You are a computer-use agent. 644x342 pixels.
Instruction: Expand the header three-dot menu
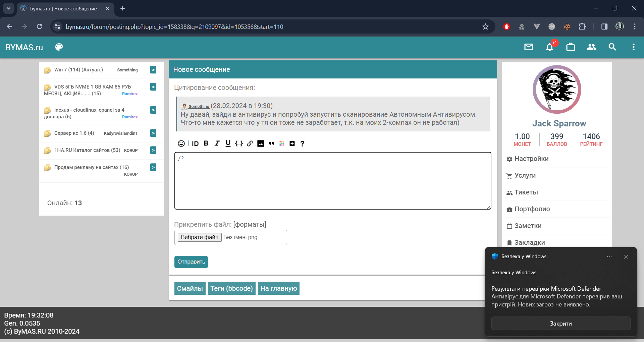[x=633, y=47]
